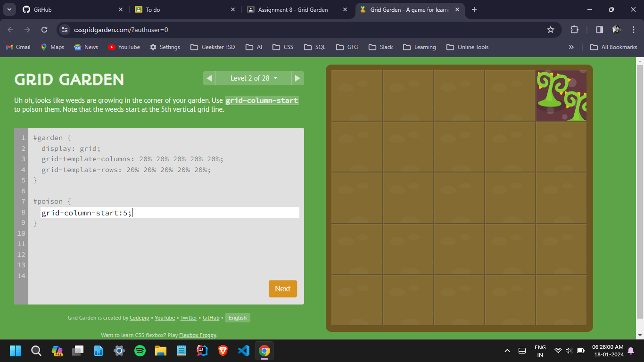Toggle the browser side panel
Screen dimensions: 644x362
(x=599, y=30)
